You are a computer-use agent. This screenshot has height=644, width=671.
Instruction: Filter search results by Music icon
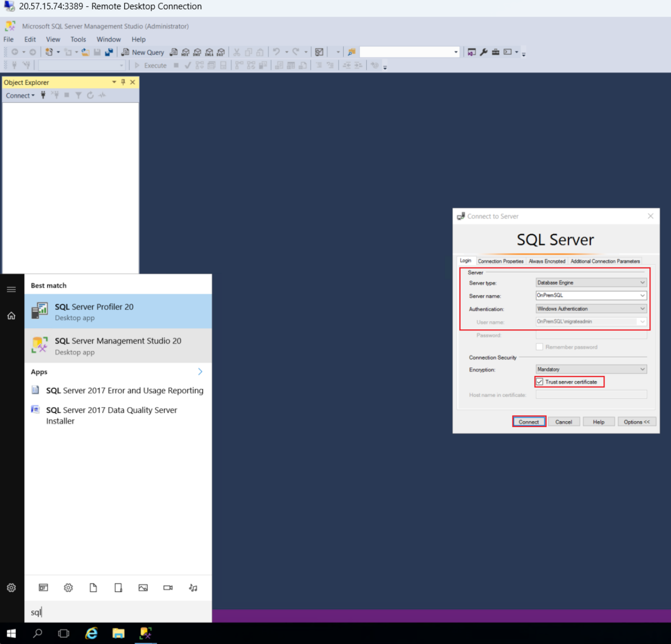(193, 588)
